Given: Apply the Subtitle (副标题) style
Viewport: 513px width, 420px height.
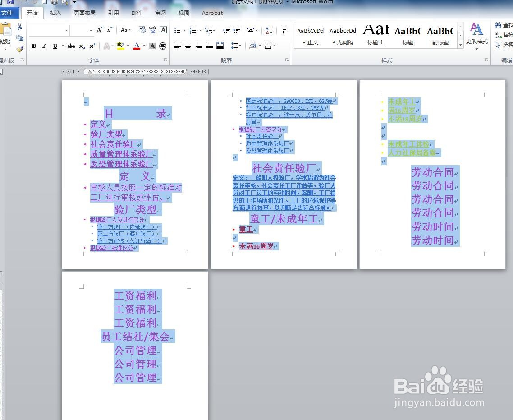Looking at the screenshot, I should click(440, 35).
